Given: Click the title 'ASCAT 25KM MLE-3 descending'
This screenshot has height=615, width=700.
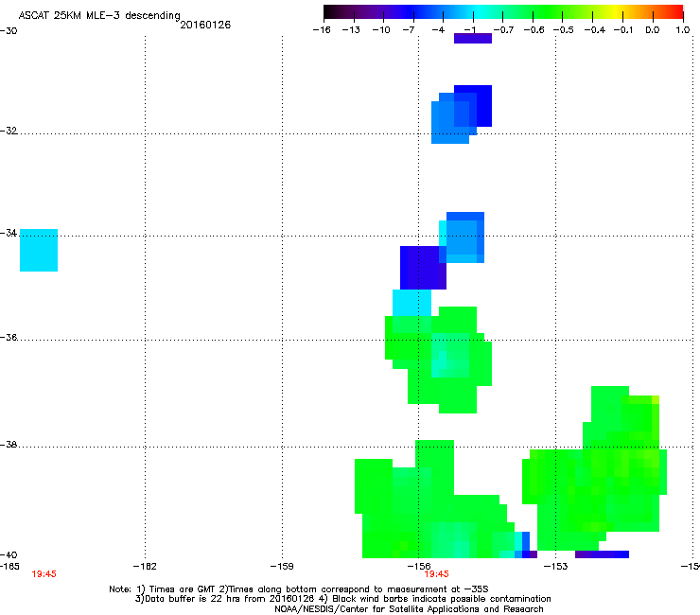Looking at the screenshot, I should coord(99,16).
